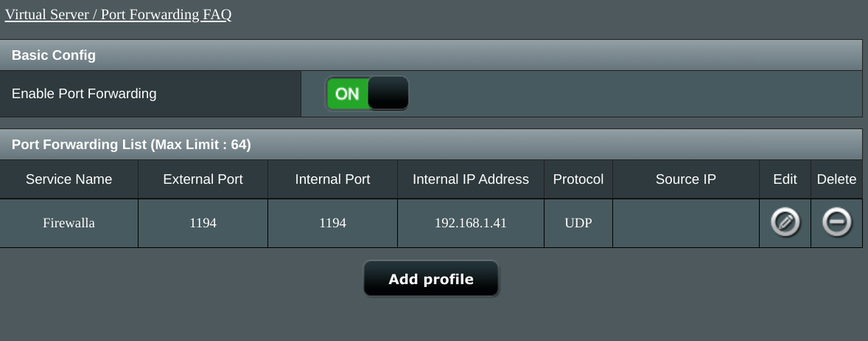Click the internal port 1194 cell

[332, 222]
